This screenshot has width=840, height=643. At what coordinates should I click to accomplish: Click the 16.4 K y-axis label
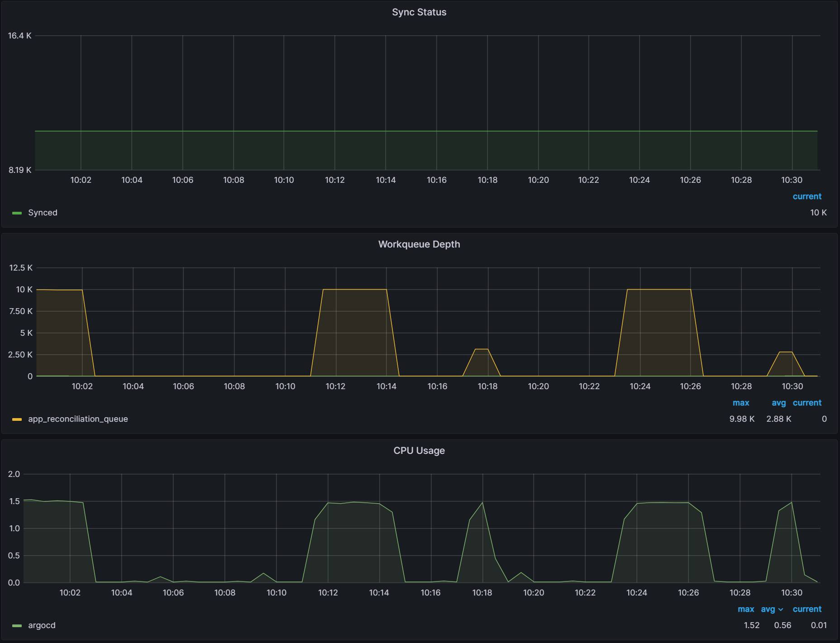click(19, 36)
